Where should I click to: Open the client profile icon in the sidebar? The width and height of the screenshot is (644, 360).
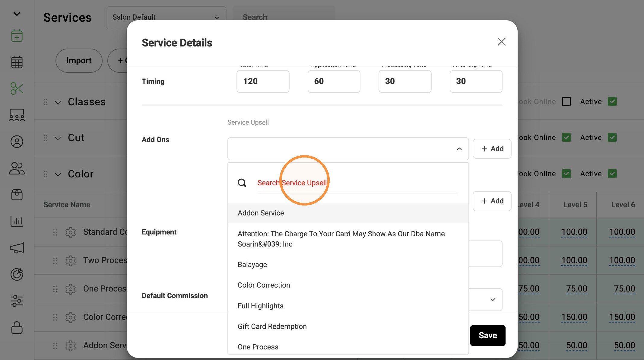coord(17,142)
